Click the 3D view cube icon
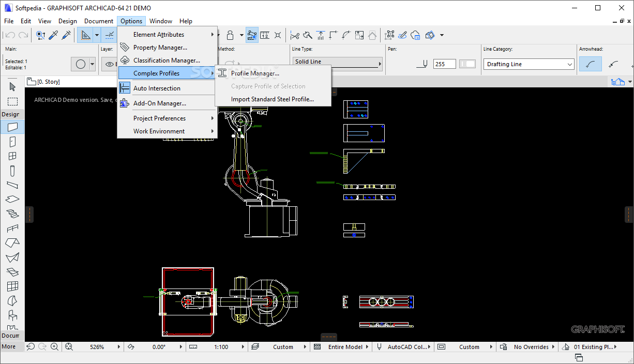This screenshot has height=364, width=634. point(430,35)
